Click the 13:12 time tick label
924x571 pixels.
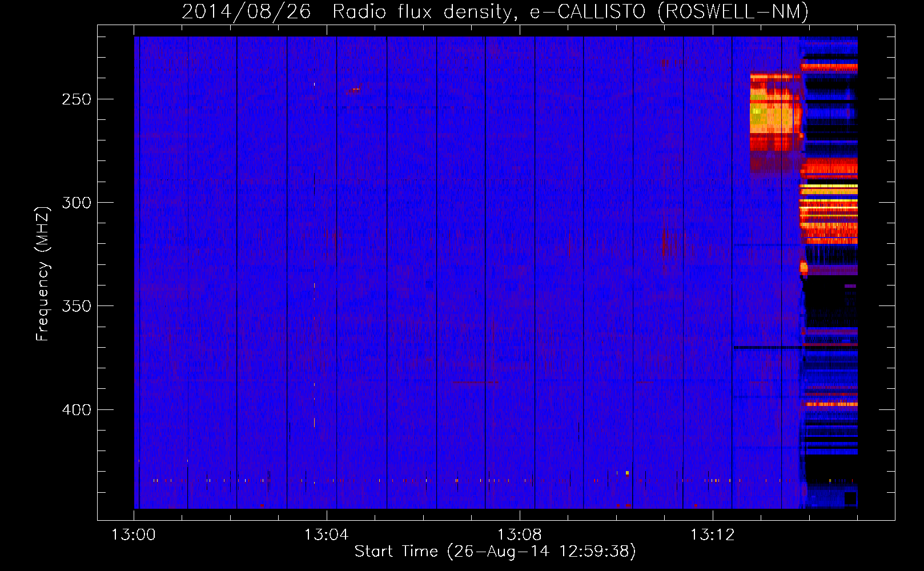coord(712,535)
